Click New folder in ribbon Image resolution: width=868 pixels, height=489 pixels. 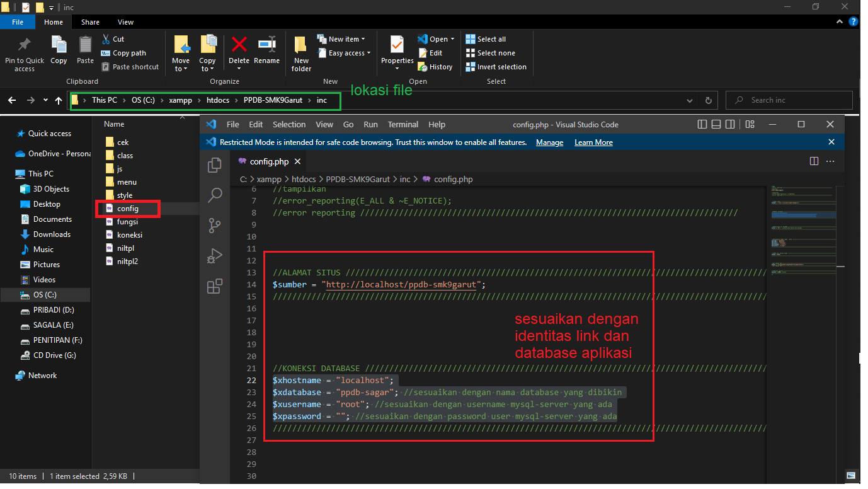tap(301, 54)
